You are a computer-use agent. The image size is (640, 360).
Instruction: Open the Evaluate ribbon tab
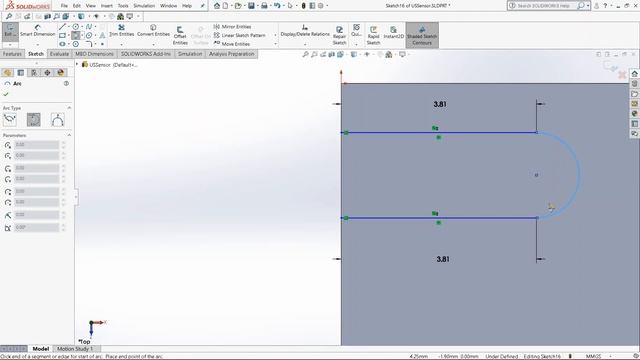tap(59, 54)
